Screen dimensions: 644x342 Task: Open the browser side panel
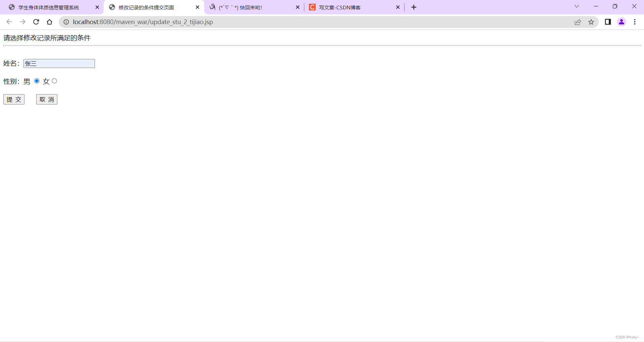click(608, 22)
